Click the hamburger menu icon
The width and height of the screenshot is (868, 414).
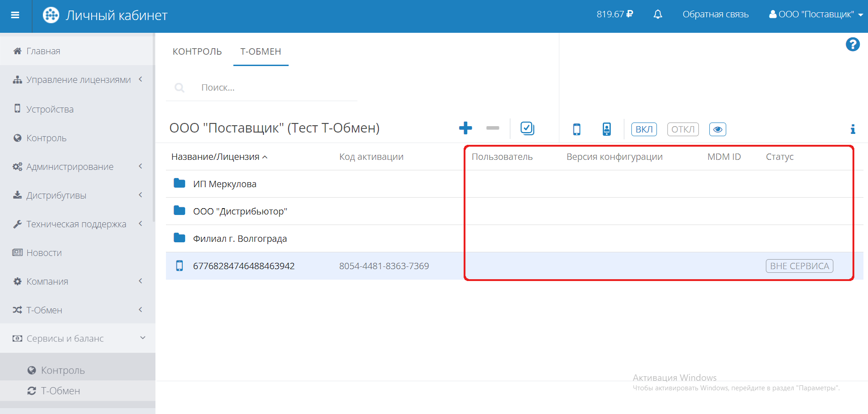pyautogui.click(x=15, y=15)
